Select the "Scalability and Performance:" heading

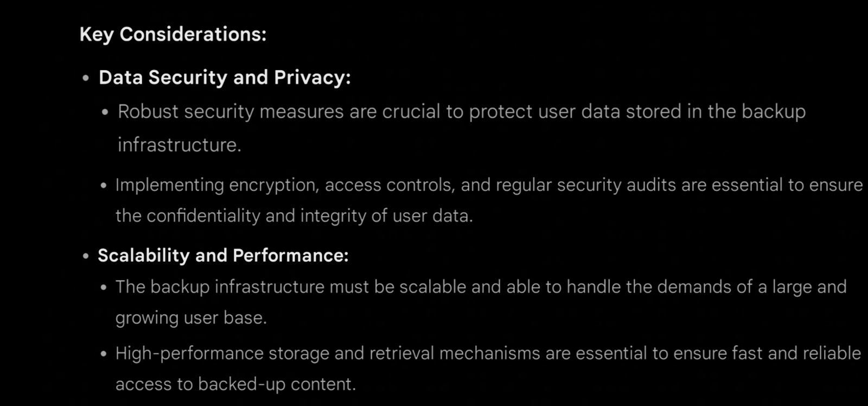(223, 256)
